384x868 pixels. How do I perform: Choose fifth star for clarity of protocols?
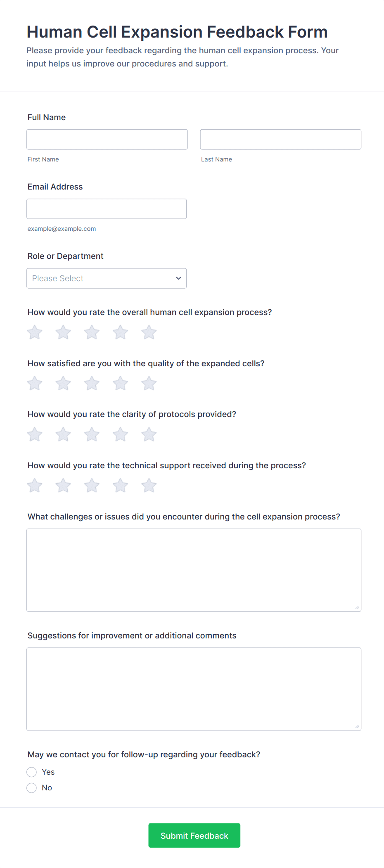pos(149,434)
